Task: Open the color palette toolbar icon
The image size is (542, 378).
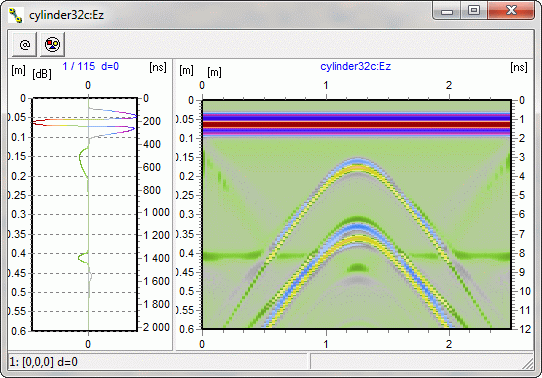Action: click(x=53, y=44)
